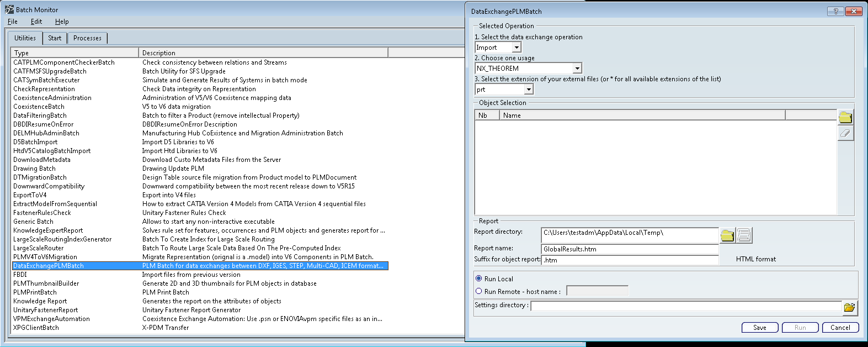Viewport: 868px width, 347px height.
Task: Click the disabled Run button
Action: [x=800, y=328]
